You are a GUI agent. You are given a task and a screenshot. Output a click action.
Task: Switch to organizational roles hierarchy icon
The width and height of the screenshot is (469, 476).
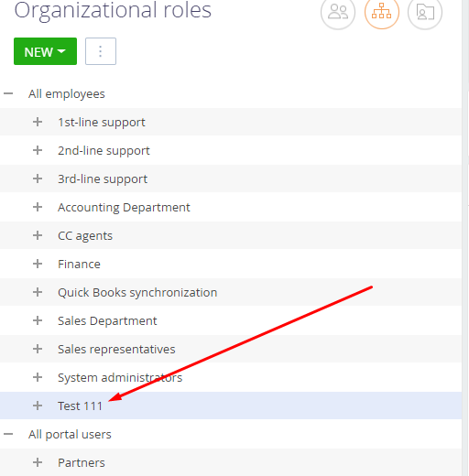[382, 12]
